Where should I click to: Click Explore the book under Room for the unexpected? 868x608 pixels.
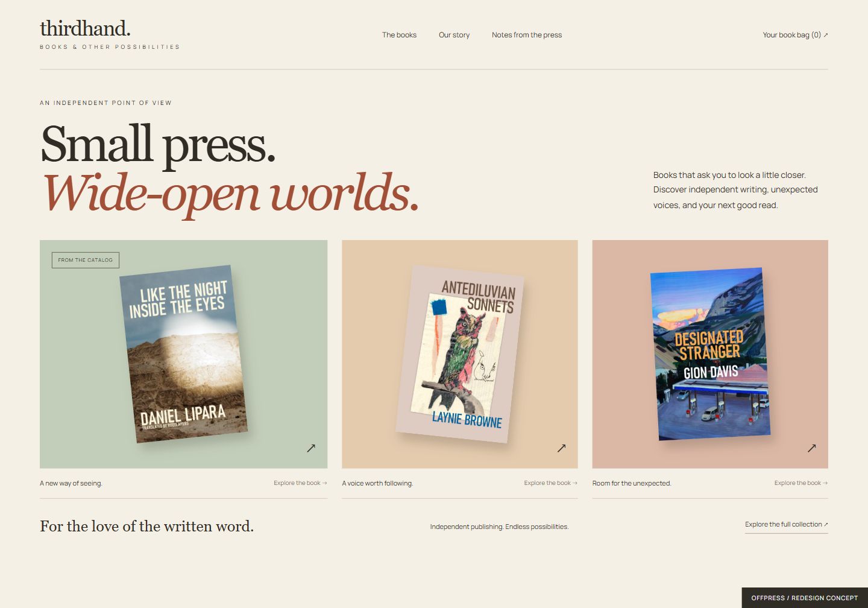point(801,483)
